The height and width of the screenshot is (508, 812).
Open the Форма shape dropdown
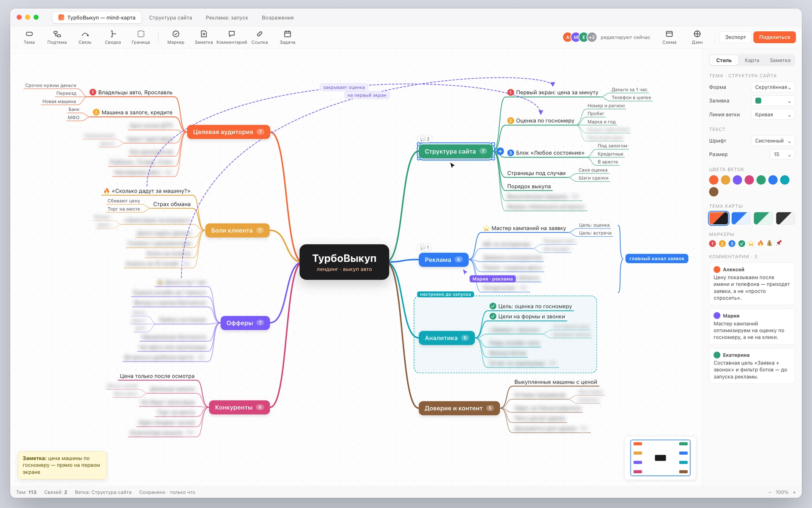point(773,87)
